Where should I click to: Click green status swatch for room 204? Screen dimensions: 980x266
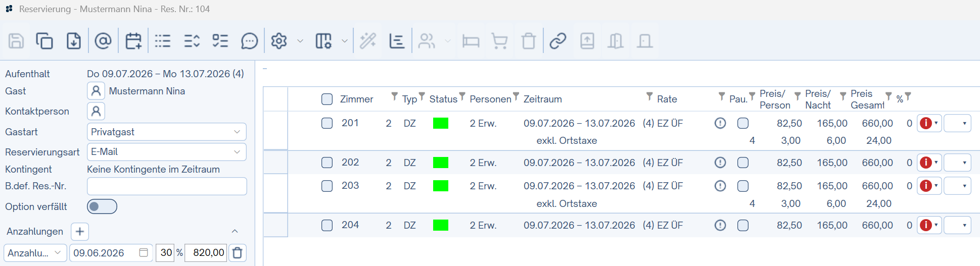(x=441, y=225)
